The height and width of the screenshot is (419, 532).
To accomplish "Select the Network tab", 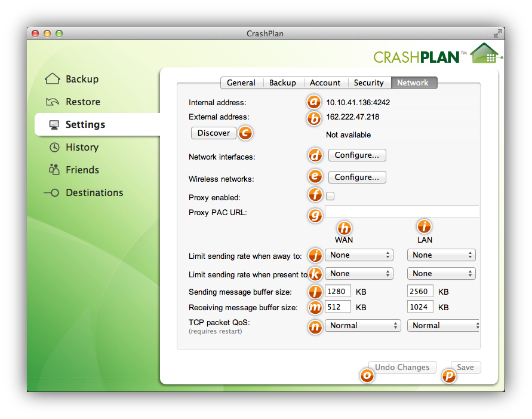I will pyautogui.click(x=414, y=82).
